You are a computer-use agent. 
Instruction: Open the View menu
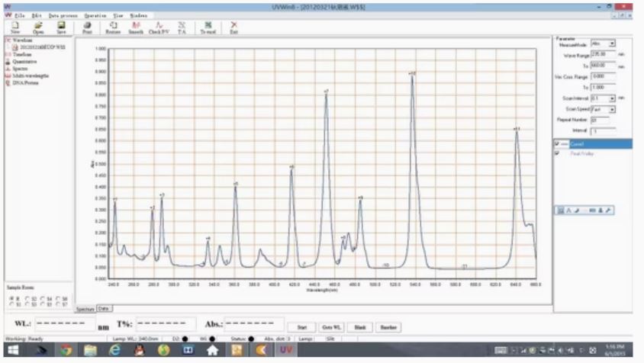(x=118, y=15)
